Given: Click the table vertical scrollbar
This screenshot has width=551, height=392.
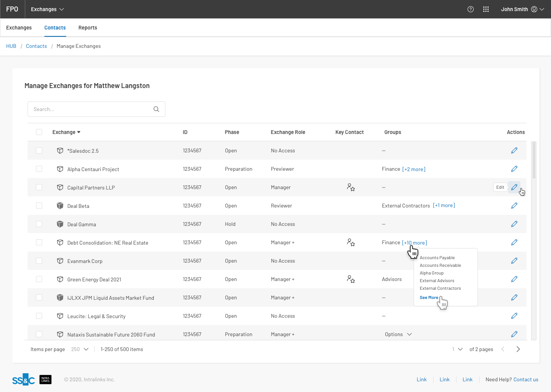Looking at the screenshot, I should 534,240.
